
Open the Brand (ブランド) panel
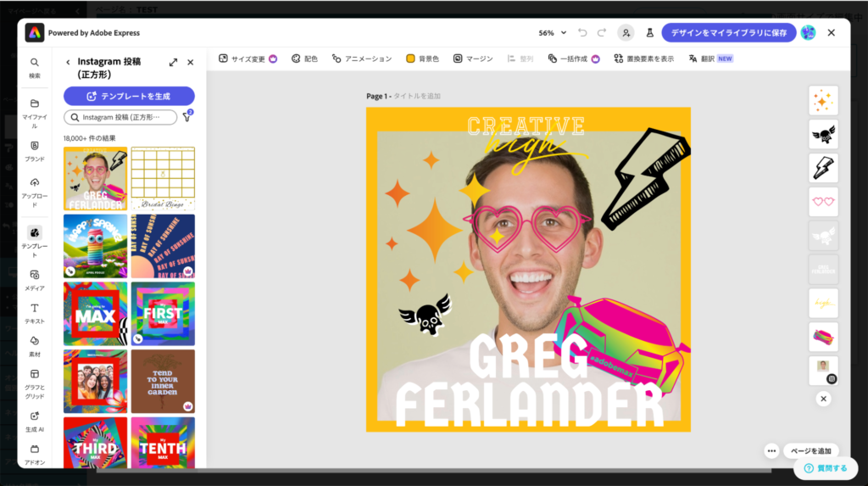coord(34,150)
